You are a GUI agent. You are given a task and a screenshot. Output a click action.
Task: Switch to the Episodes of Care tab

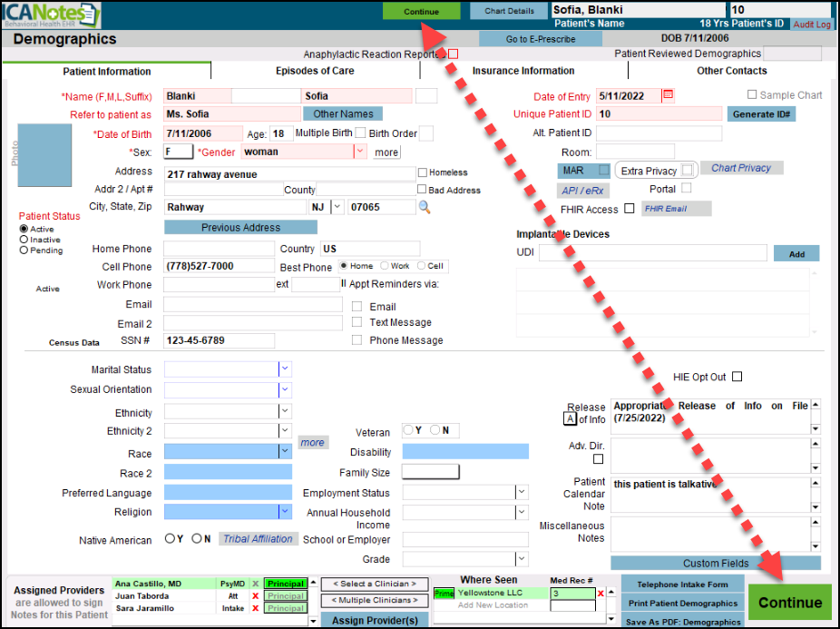(315, 71)
